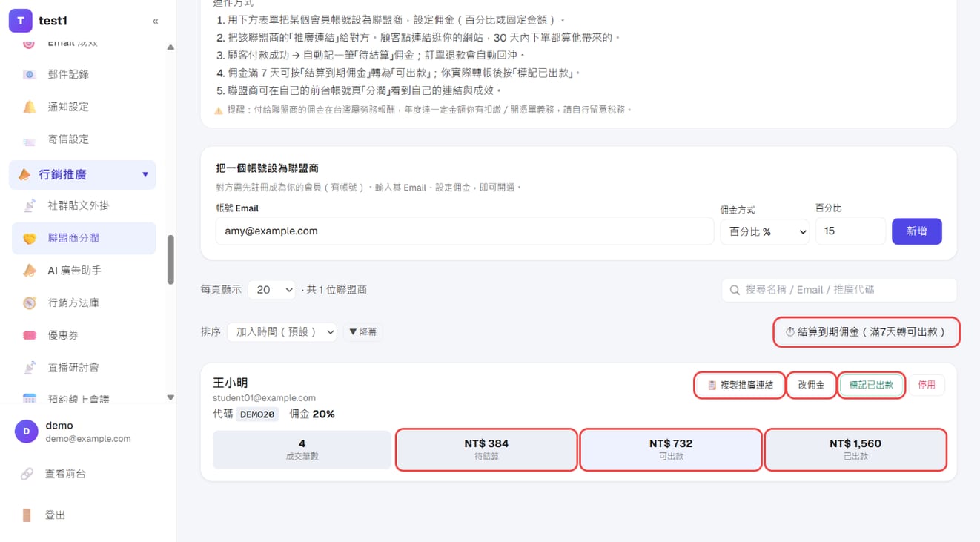The image size is (980, 542).
Task: Click the sidebar scrollbar thumb
Action: point(170,260)
